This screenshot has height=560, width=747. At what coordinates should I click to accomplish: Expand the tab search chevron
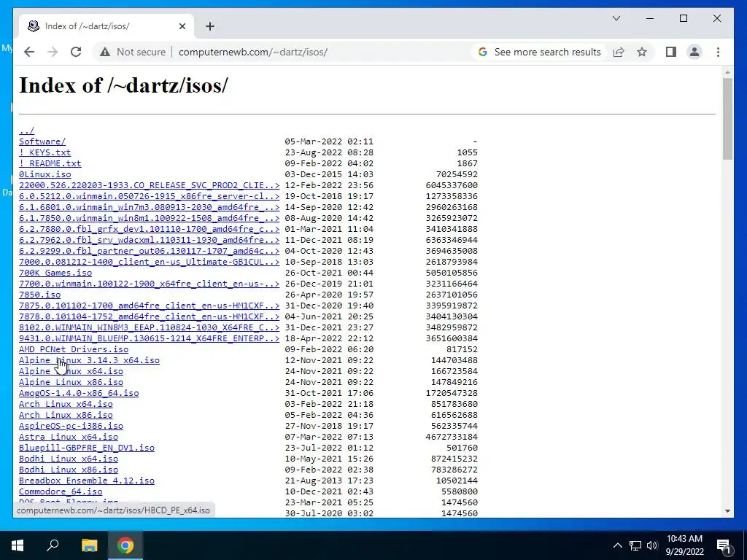(x=616, y=18)
